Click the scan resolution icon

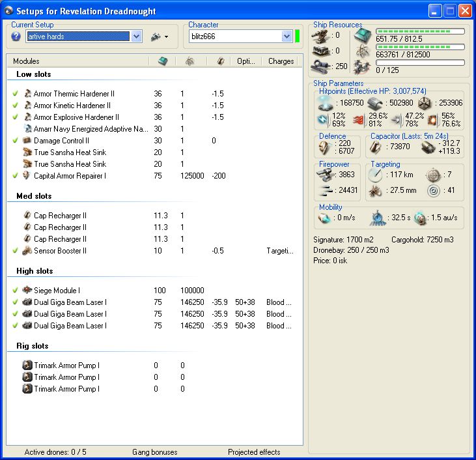(x=375, y=191)
